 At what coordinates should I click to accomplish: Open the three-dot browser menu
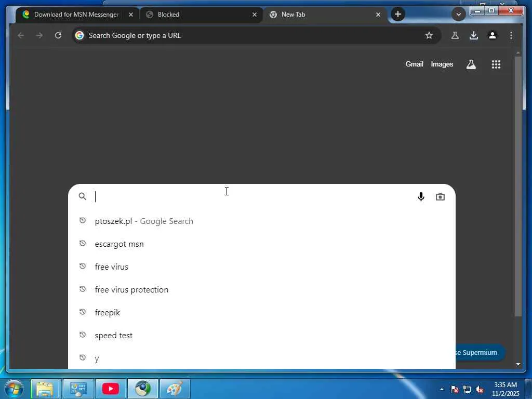(x=511, y=35)
